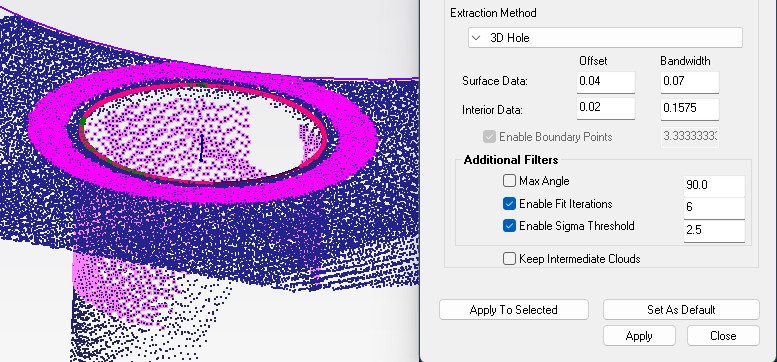The width and height of the screenshot is (777, 362).
Task: Click the Interior Data label
Action: 492,109
